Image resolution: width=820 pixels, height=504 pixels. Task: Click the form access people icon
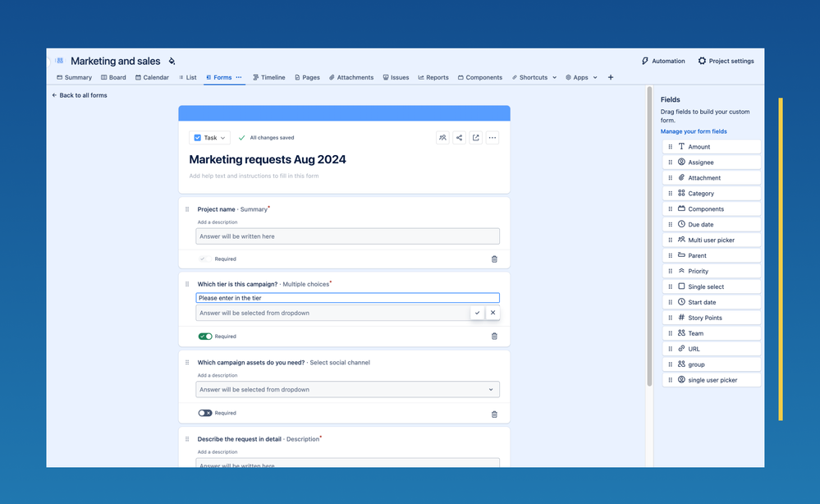pyautogui.click(x=442, y=138)
